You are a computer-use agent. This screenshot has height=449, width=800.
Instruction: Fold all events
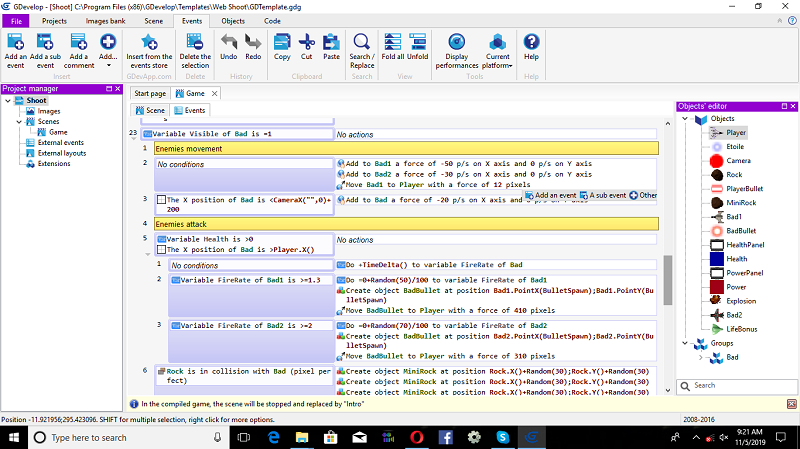(391, 42)
